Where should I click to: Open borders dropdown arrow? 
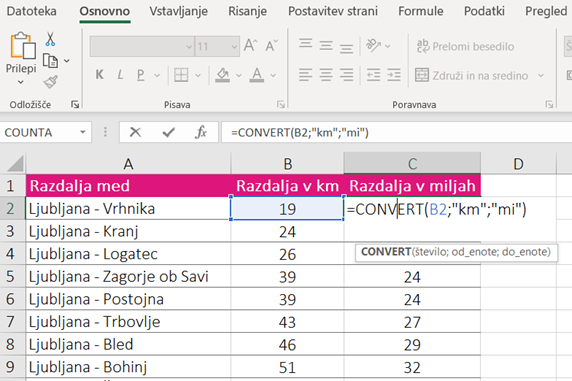click(x=198, y=76)
